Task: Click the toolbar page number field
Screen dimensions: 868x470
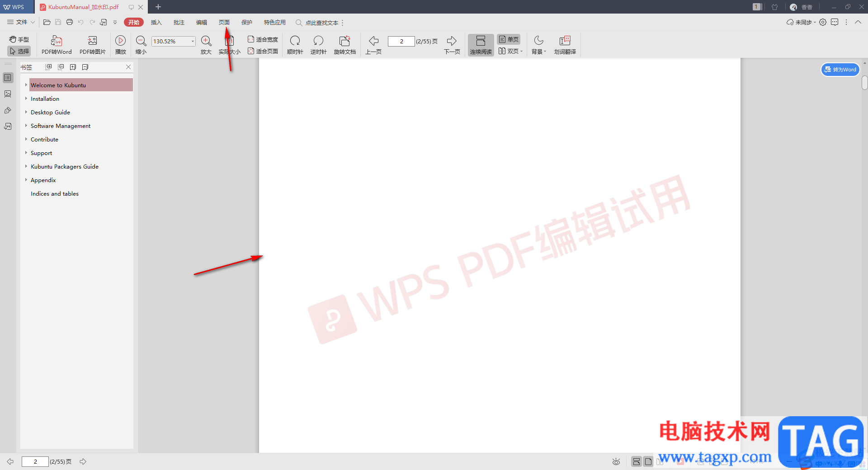Action: click(x=401, y=41)
